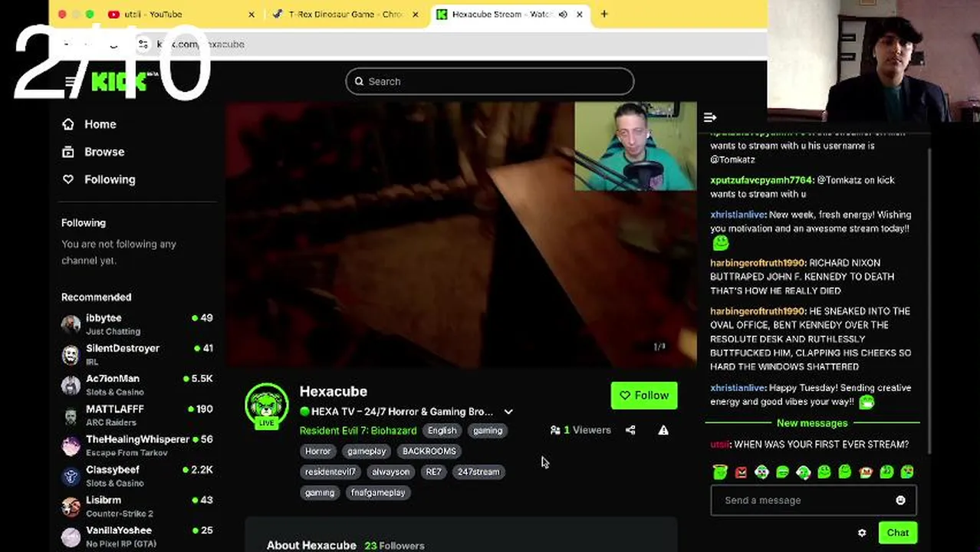Collapse the chat panel icon
The height and width of the screenshot is (552, 980).
pos(710,117)
